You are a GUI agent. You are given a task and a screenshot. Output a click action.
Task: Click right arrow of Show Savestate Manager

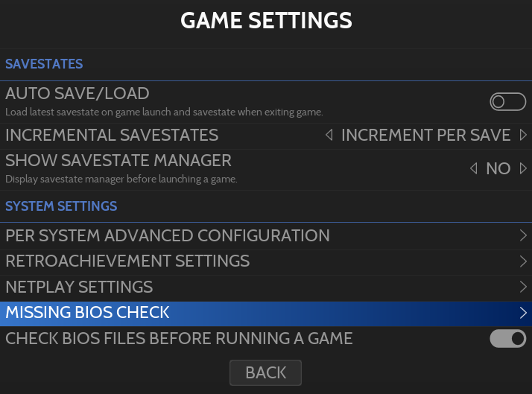523,169
